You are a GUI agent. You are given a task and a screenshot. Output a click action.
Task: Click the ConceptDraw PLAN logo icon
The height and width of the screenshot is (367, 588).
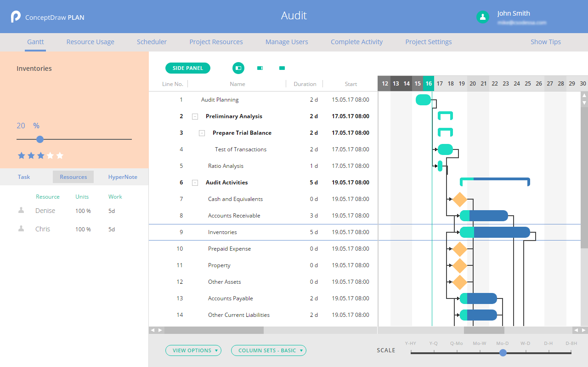16,17
